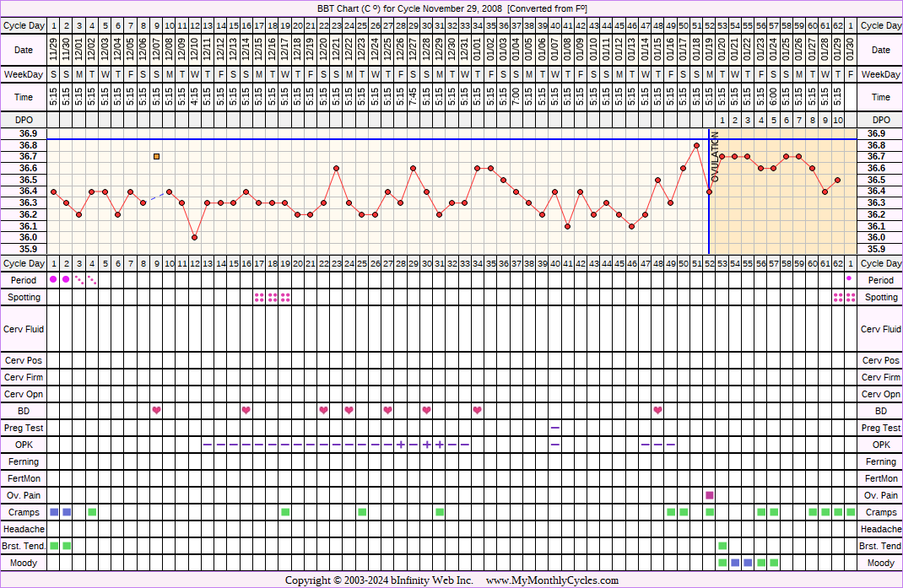903x588 pixels.
Task: Click the BD heart icon on cycle day 9
Action: [156, 411]
